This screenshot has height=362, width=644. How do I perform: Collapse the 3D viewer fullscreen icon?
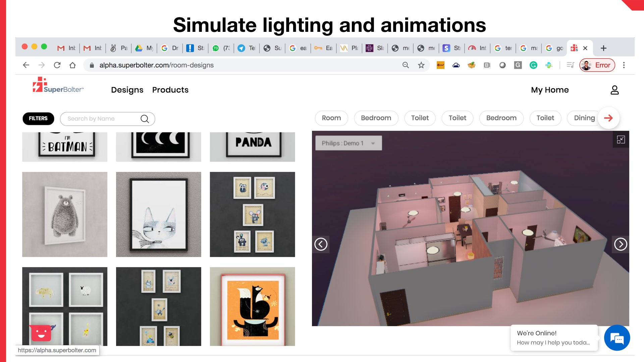point(621,140)
